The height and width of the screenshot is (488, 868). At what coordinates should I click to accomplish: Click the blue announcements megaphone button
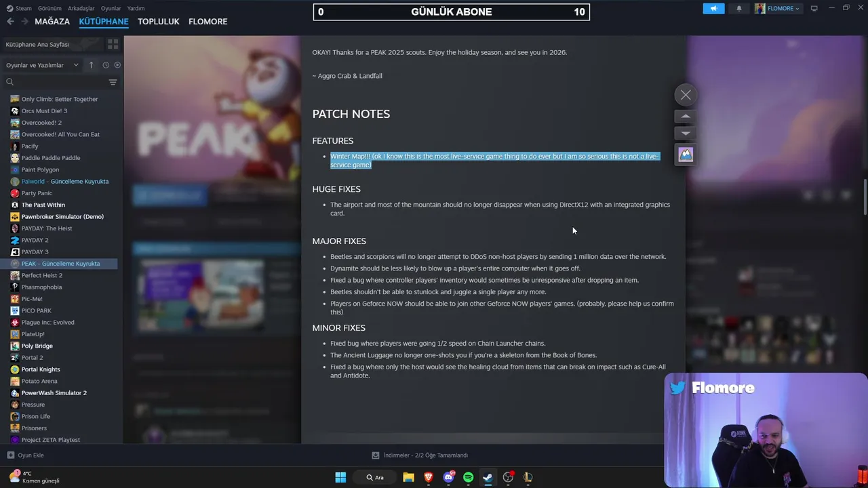tap(713, 8)
